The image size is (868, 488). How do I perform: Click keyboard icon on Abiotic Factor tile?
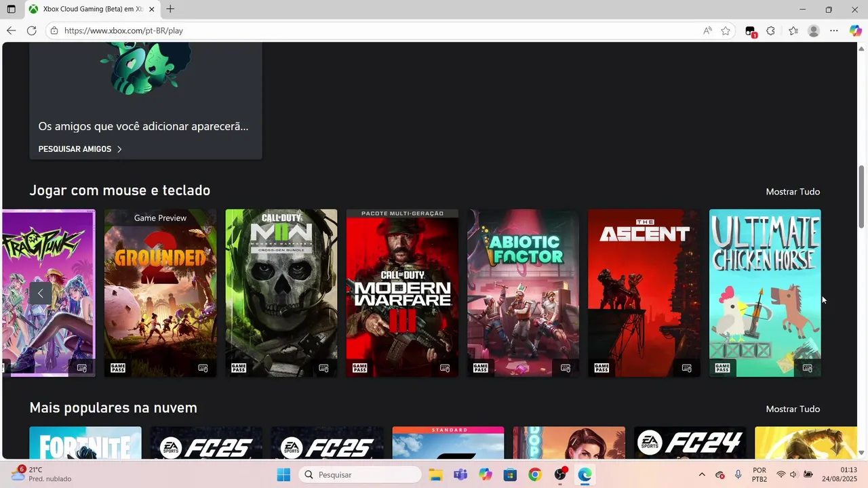566,368
